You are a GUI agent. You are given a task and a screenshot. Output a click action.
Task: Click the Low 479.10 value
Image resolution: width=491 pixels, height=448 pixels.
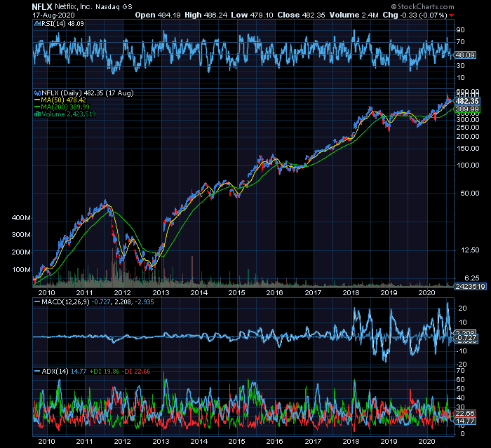(252, 15)
